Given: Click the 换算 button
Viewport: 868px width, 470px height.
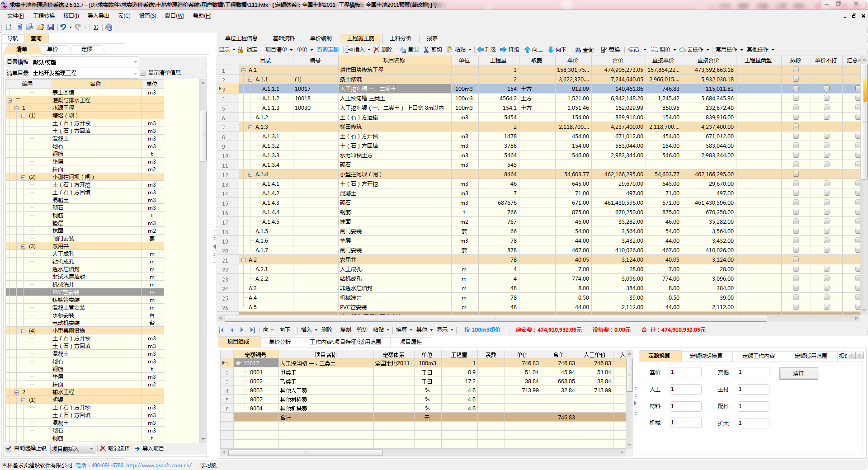Looking at the screenshot, I should click(798, 374).
